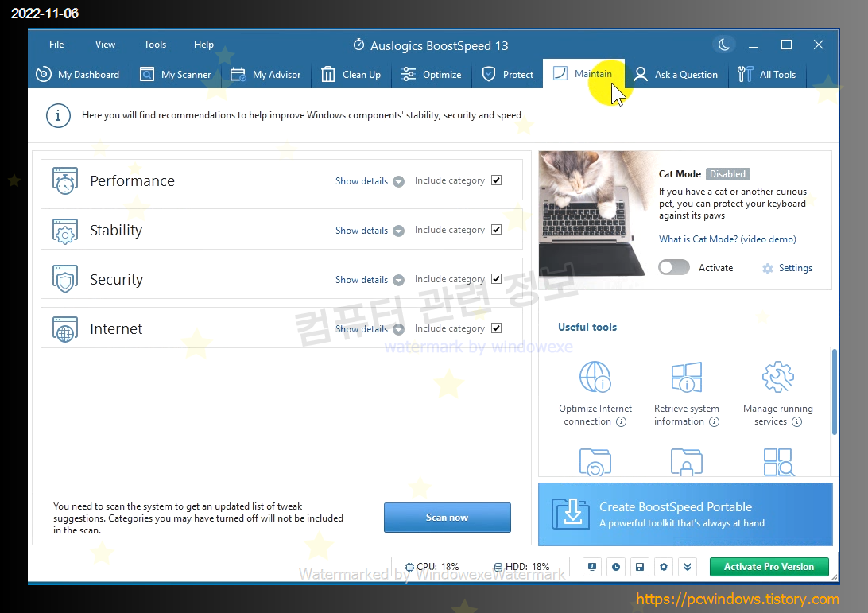Screen dimensions: 868x613
Task: Open the folder lock tool icon
Action: (687, 462)
